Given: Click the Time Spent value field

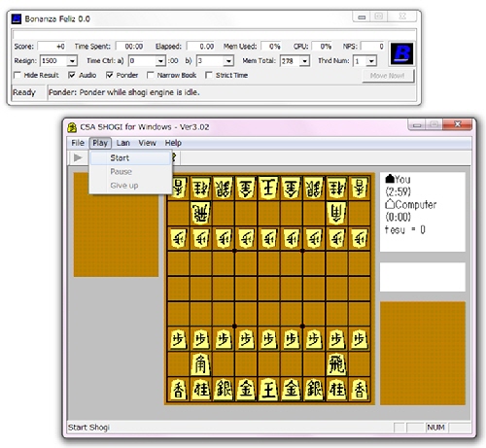Looking at the screenshot, I should click(x=130, y=47).
